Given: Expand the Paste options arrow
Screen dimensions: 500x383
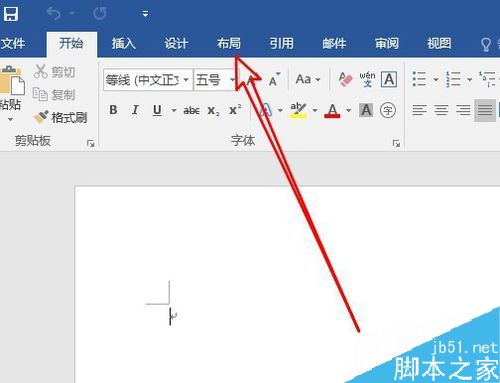Looking at the screenshot, I should [11, 119].
